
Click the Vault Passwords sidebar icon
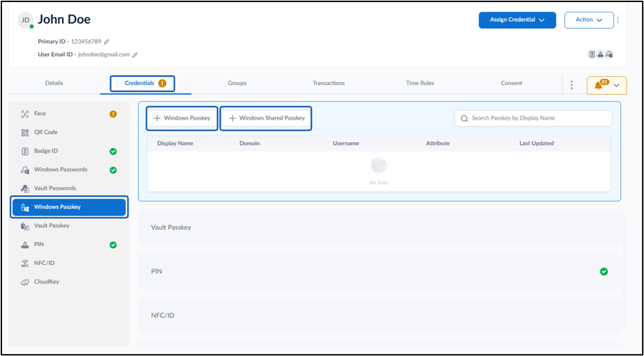coord(25,189)
